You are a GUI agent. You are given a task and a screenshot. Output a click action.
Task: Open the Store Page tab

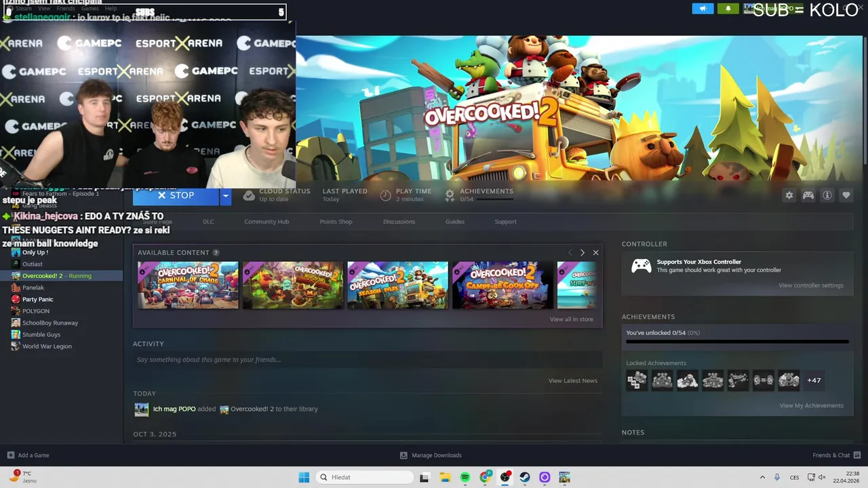click(157, 222)
